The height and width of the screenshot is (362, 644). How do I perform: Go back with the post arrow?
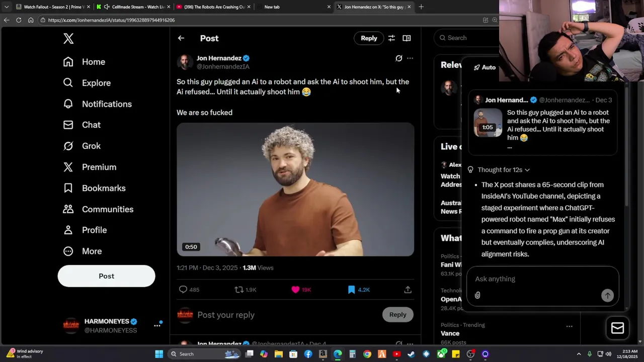coord(181,38)
